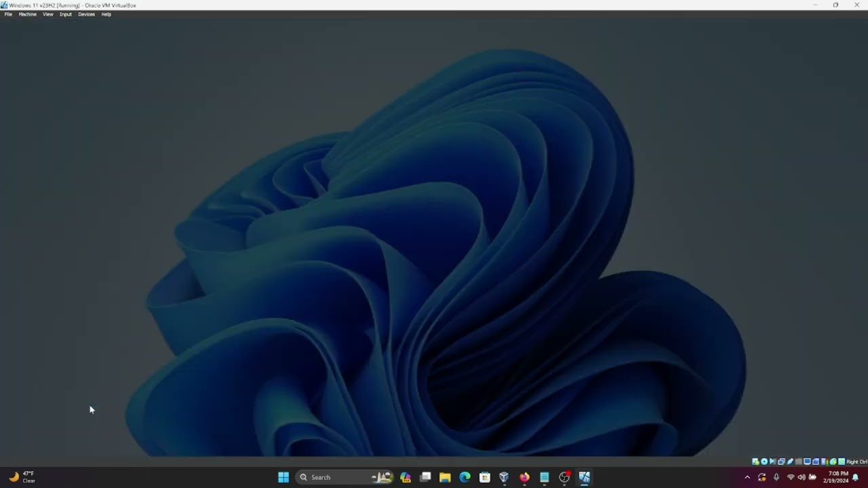Open the View menu
Image resolution: width=868 pixels, height=488 pixels.
click(48, 14)
